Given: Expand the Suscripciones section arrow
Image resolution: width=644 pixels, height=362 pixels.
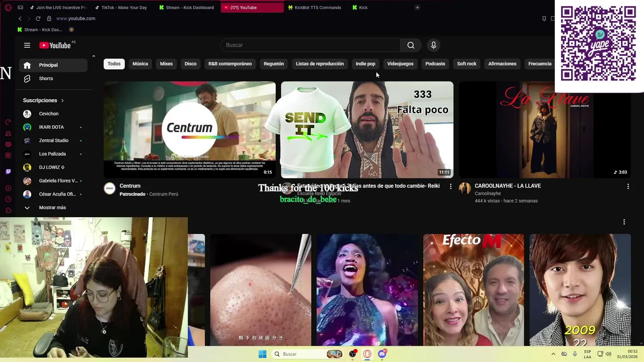Looking at the screenshot, I should [x=62, y=101].
